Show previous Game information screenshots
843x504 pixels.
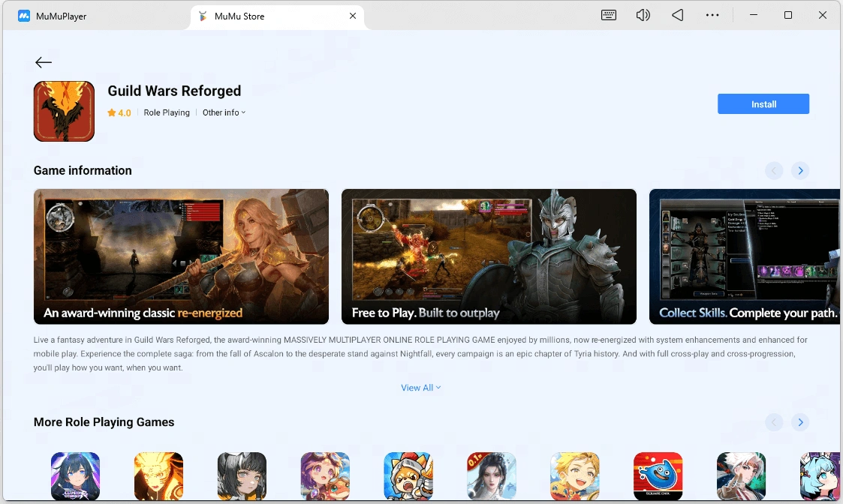click(x=774, y=171)
